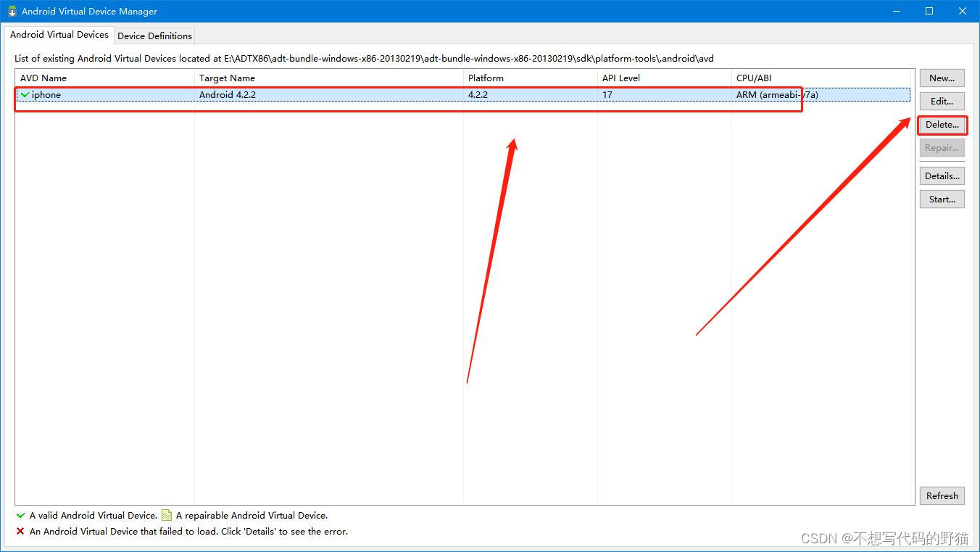
Task: Show Details for the iphone AVD
Action: [x=942, y=176]
